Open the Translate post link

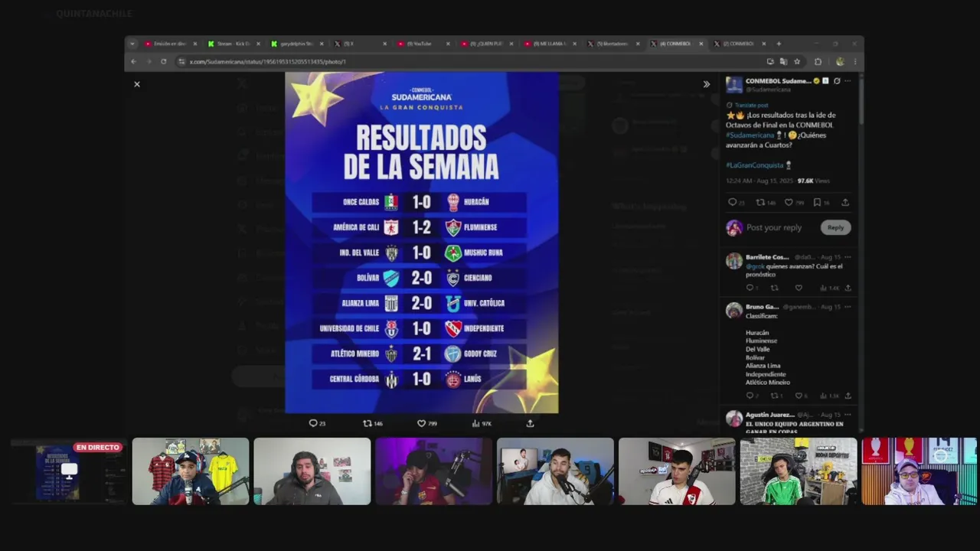coord(751,105)
